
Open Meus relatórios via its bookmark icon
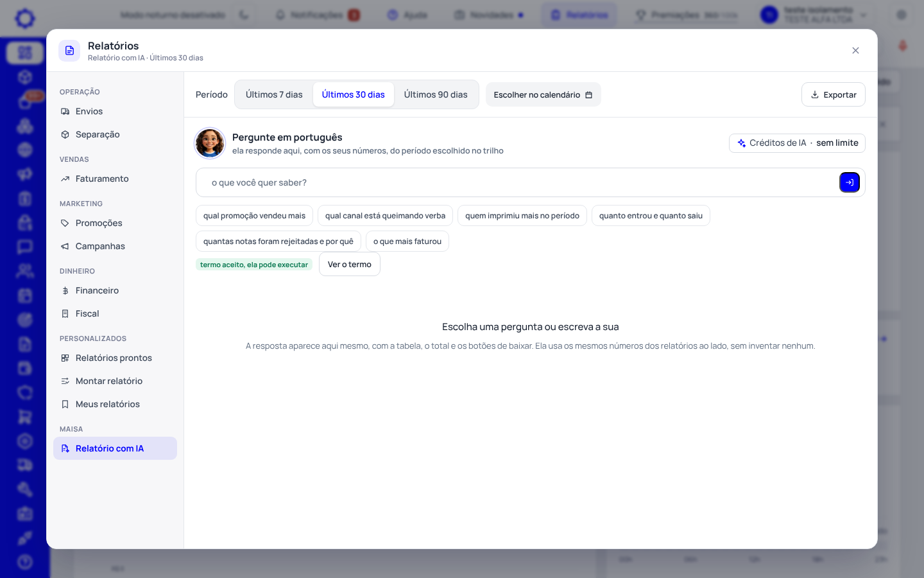click(x=65, y=405)
